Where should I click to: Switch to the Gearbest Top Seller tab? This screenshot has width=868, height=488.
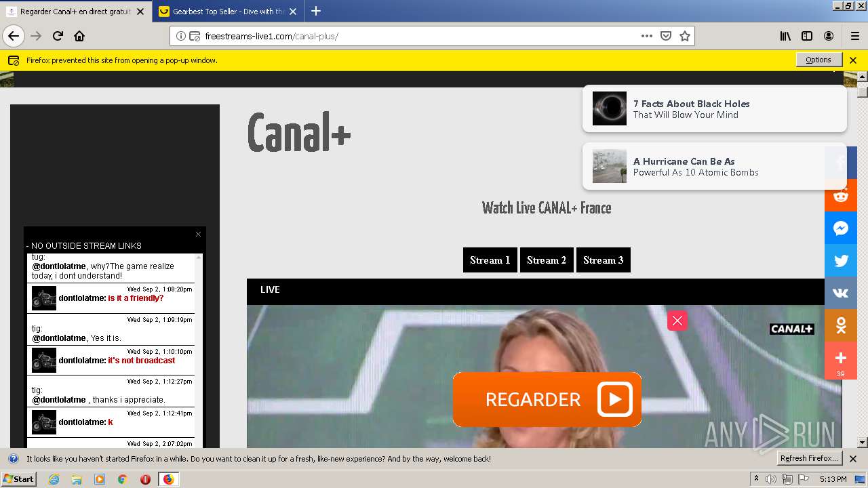[x=228, y=12]
